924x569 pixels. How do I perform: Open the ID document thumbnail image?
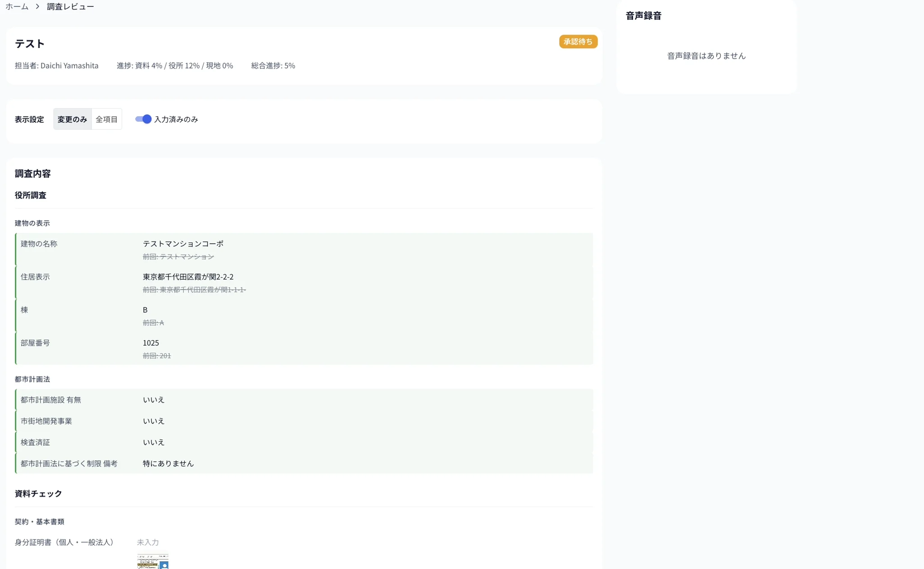pyautogui.click(x=153, y=561)
